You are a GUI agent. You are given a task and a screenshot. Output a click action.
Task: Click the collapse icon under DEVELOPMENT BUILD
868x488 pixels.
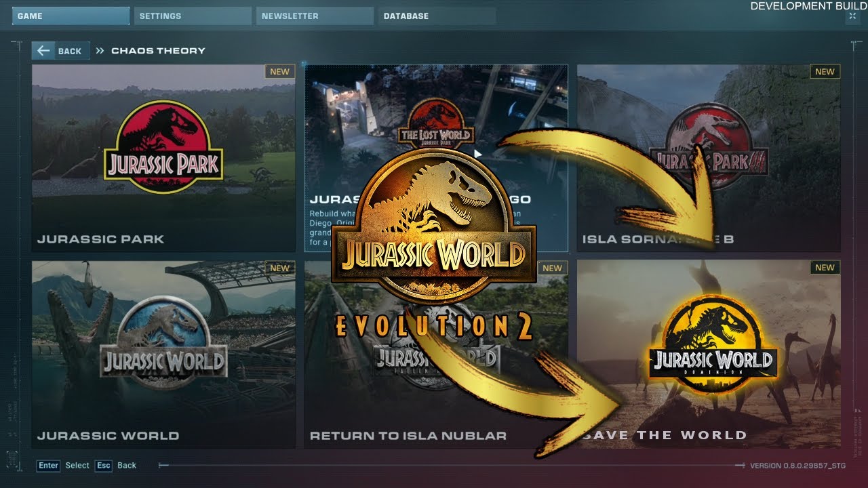tap(852, 17)
